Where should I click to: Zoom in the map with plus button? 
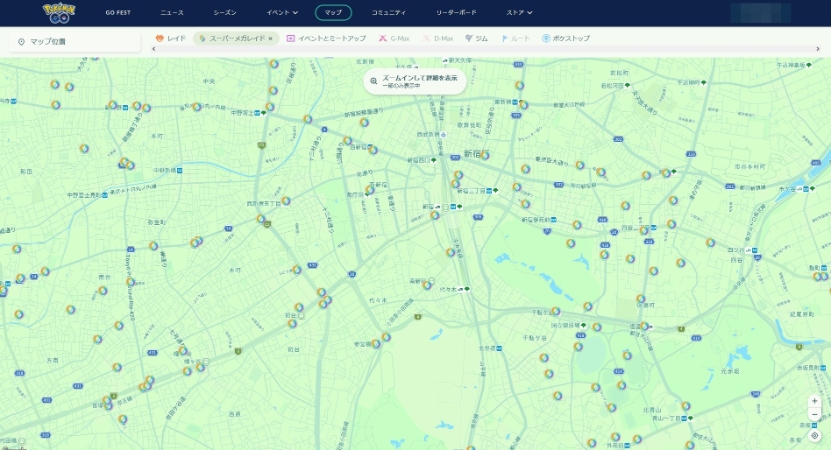(815, 401)
